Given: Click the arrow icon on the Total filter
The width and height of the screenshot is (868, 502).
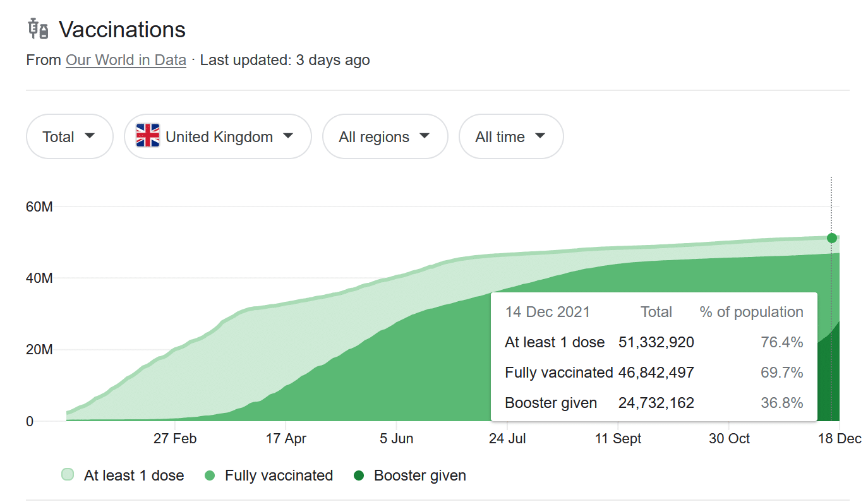Looking at the screenshot, I should coord(90,136).
